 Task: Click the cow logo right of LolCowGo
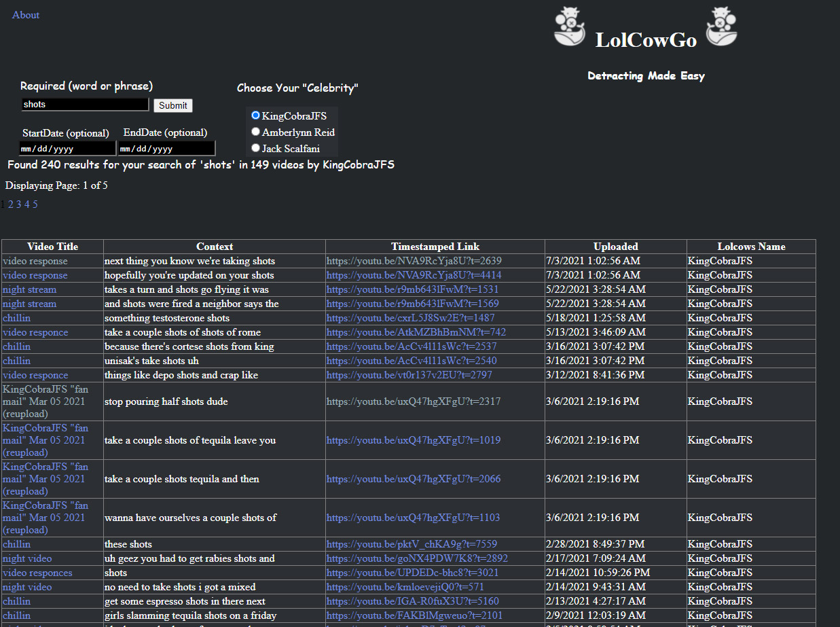pyautogui.click(x=722, y=26)
